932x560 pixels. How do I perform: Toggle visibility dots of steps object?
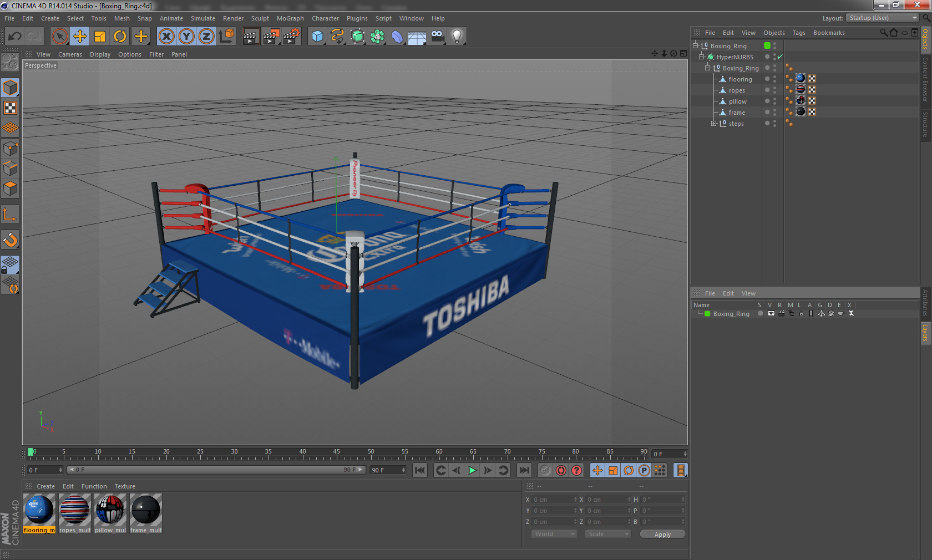click(x=775, y=123)
